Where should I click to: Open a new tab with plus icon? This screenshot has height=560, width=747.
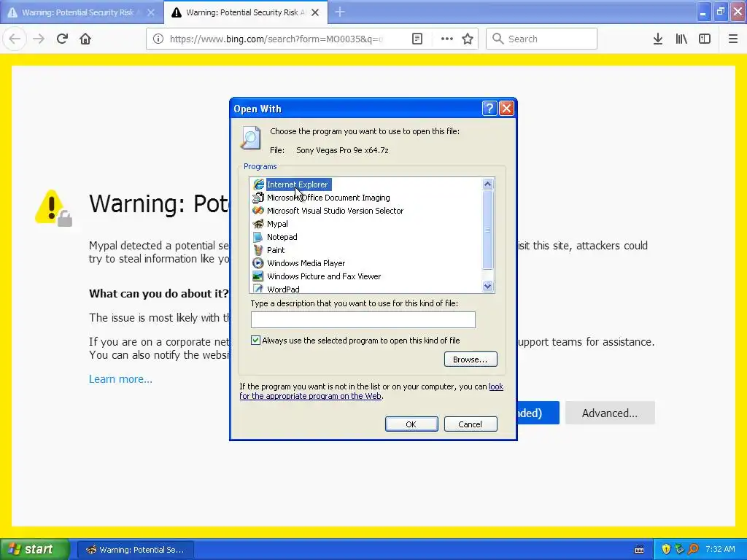pyautogui.click(x=340, y=12)
